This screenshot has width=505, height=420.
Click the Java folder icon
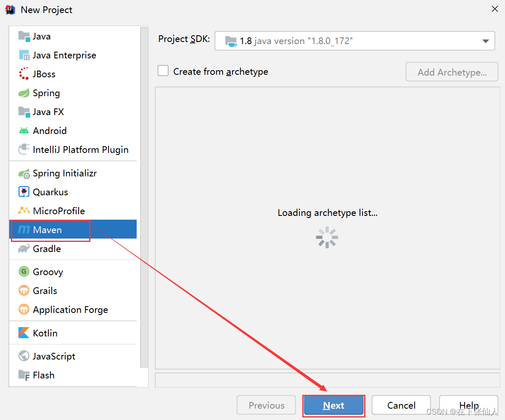[24, 36]
